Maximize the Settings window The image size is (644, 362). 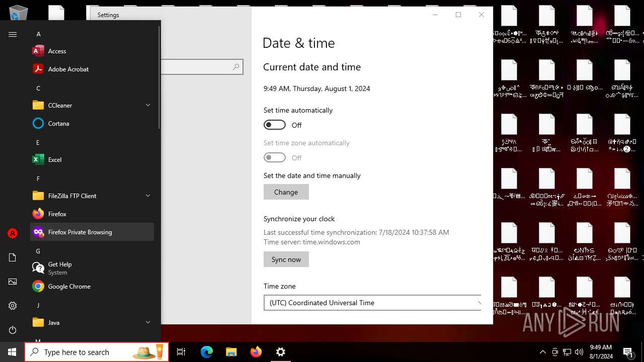point(458,15)
